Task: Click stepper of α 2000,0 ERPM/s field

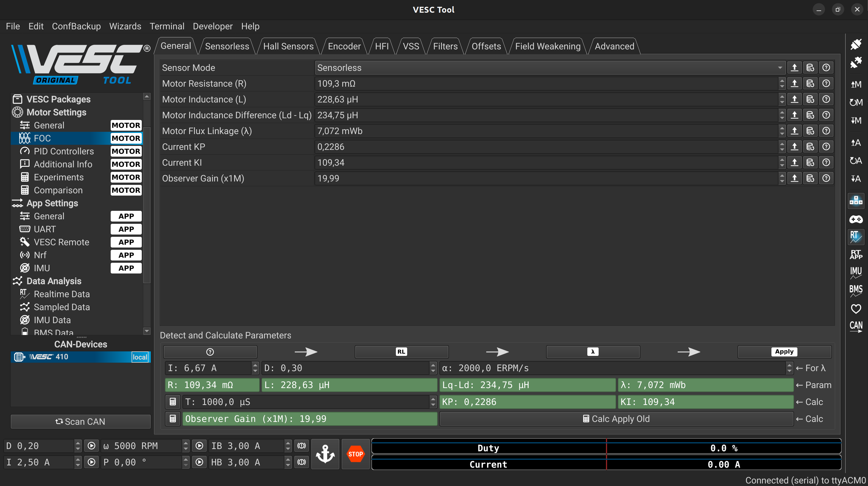Action: pos(789,368)
